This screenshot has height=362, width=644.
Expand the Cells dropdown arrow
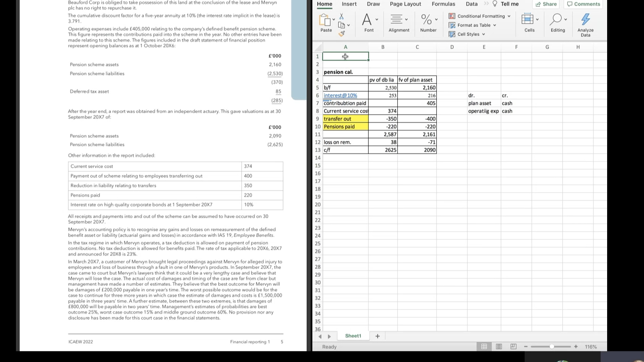[537, 19]
